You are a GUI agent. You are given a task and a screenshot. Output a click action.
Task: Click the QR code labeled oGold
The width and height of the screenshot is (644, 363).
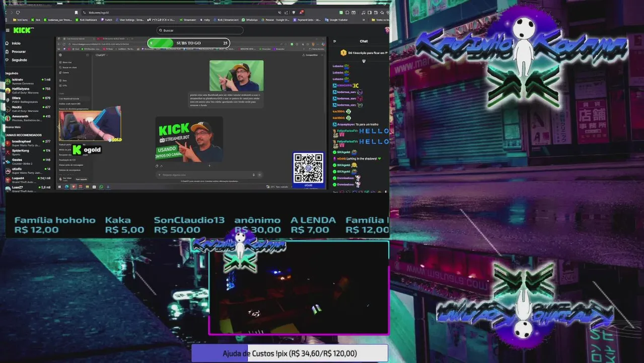click(x=308, y=169)
